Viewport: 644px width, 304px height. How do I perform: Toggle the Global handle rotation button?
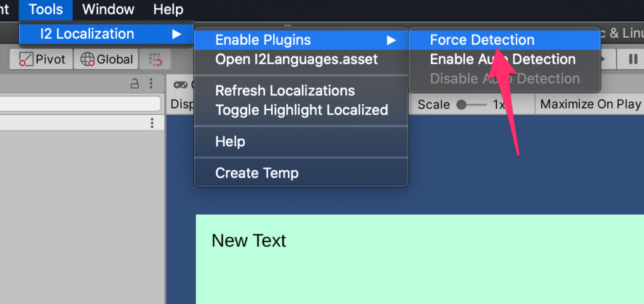click(x=107, y=60)
